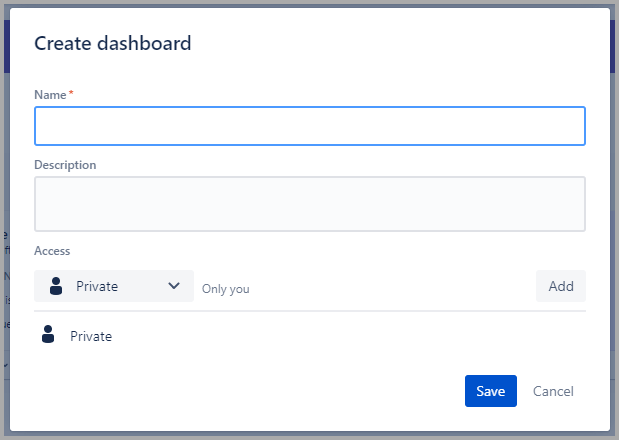Click the 'Only you' access hint text

coord(225,289)
